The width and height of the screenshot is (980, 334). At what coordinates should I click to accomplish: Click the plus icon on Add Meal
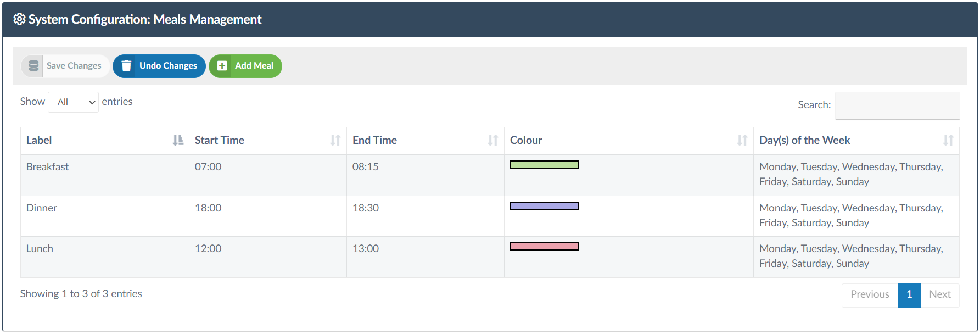pyautogui.click(x=222, y=66)
